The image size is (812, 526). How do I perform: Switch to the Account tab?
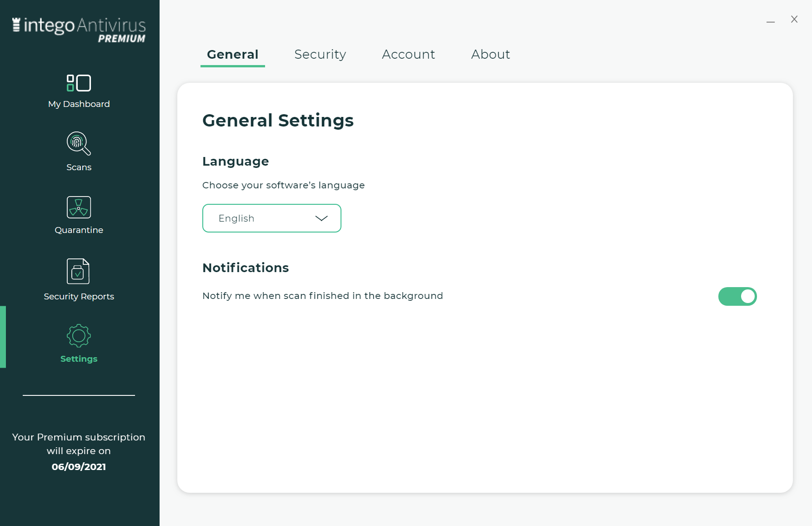pos(408,55)
